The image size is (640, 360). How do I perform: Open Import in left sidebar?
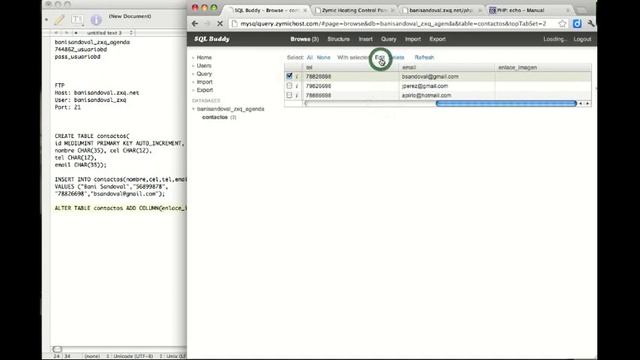[204, 82]
